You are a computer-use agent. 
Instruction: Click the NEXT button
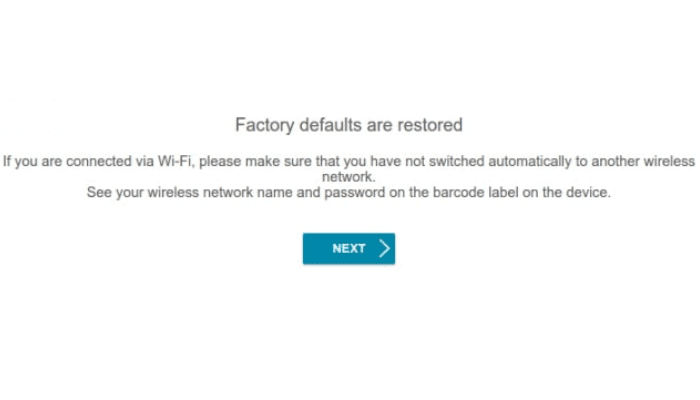pyautogui.click(x=348, y=249)
